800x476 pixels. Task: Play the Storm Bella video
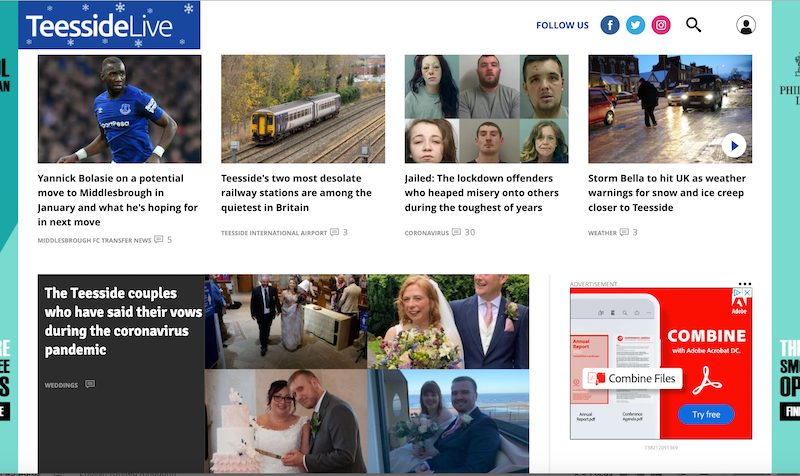pyautogui.click(x=734, y=146)
